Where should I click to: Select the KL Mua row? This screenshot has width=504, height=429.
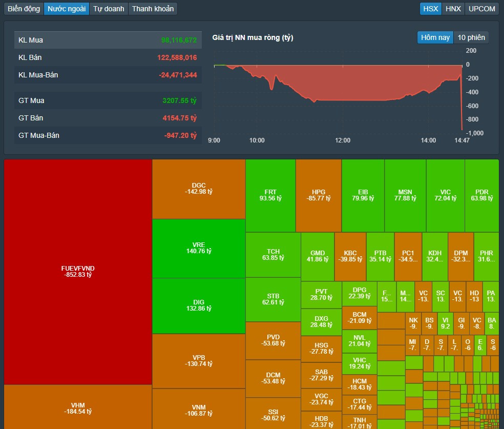point(108,40)
